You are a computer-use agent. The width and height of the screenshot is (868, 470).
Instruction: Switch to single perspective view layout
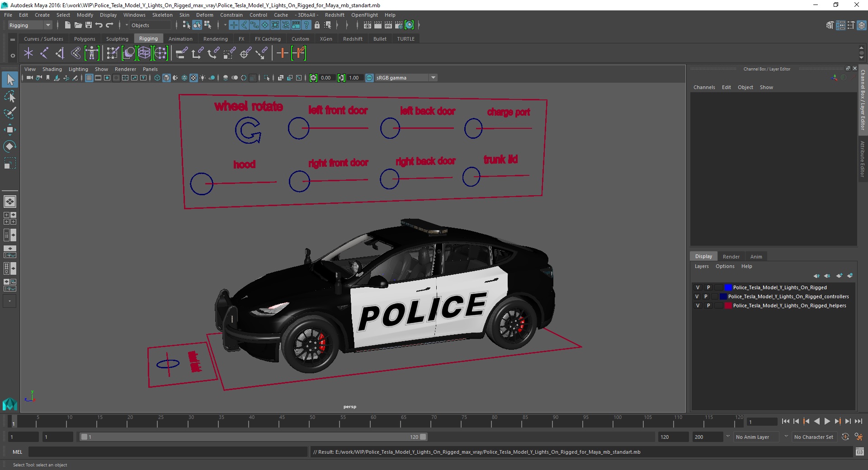[10, 202]
